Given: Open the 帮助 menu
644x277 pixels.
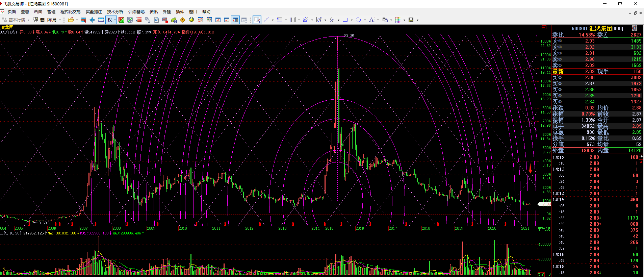Looking at the screenshot, I should [x=206, y=12].
